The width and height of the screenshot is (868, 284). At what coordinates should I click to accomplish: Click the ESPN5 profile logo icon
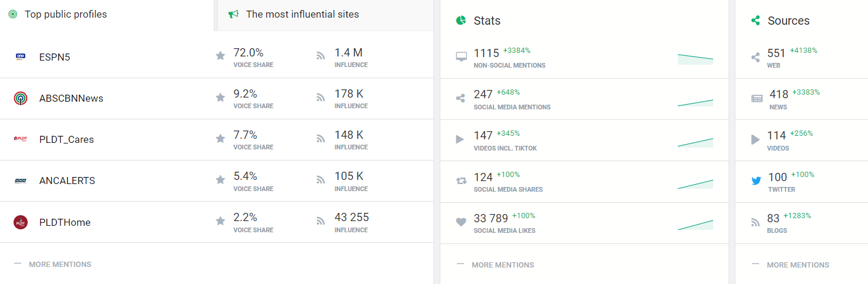(21, 57)
